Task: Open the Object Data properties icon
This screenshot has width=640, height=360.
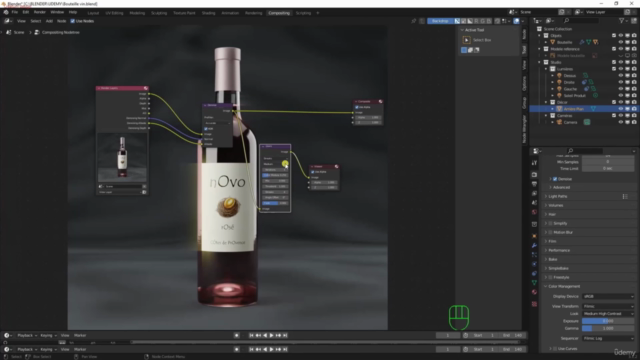Action: point(534,282)
